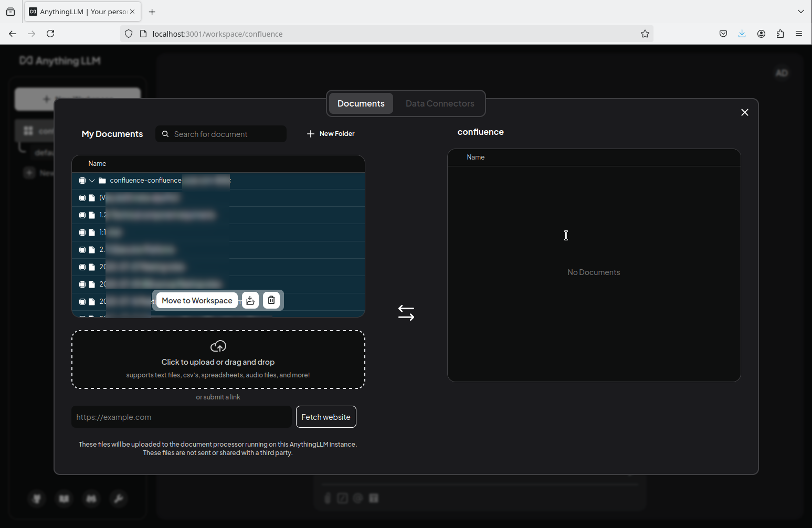
Task: Click the move-to-folder icon beside Move to Workspace
Action: click(x=250, y=300)
